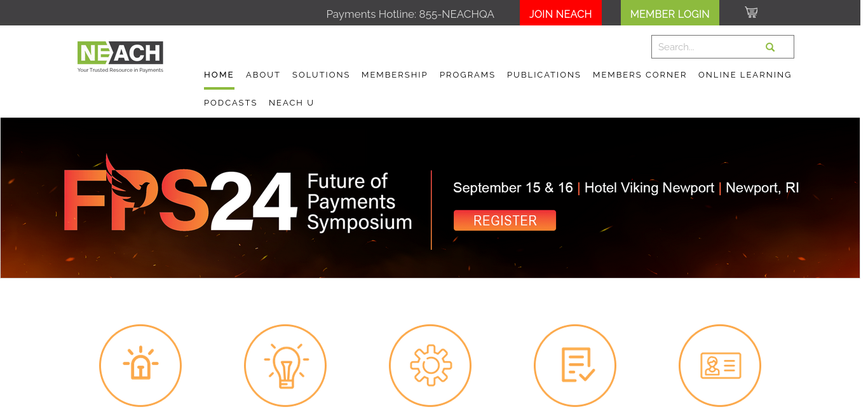
Task: Click the green search magnifier icon
Action: [770, 47]
